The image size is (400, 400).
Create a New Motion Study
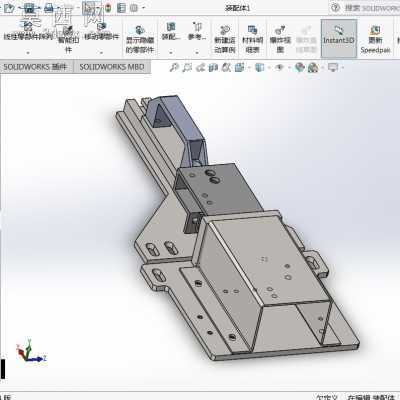pos(225,39)
